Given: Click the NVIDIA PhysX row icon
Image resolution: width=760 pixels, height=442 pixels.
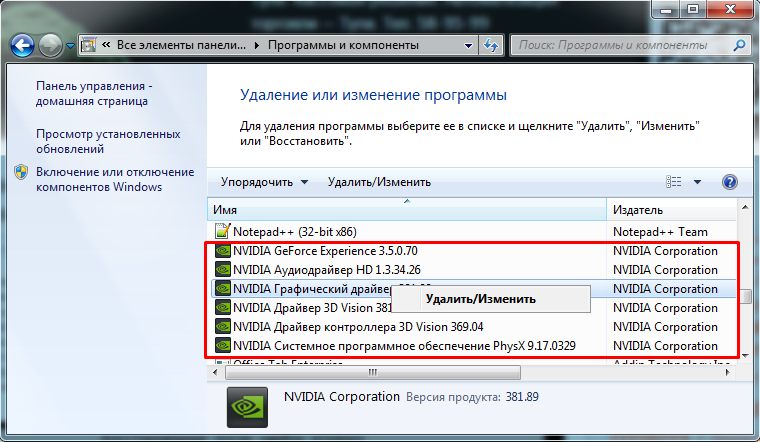Looking at the screenshot, I should (x=222, y=346).
